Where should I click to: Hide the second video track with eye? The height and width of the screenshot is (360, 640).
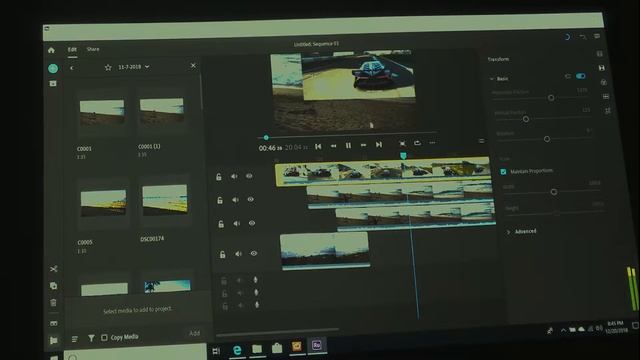(250, 199)
